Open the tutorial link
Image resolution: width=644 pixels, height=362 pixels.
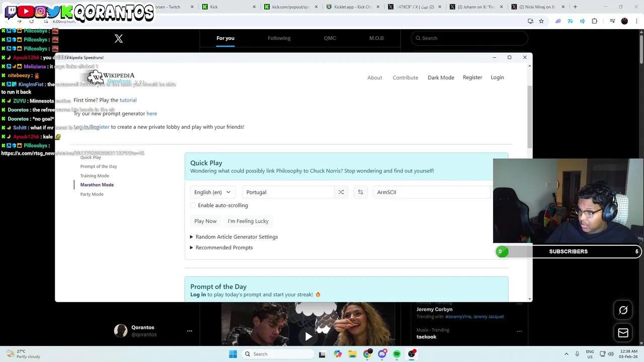point(128,100)
